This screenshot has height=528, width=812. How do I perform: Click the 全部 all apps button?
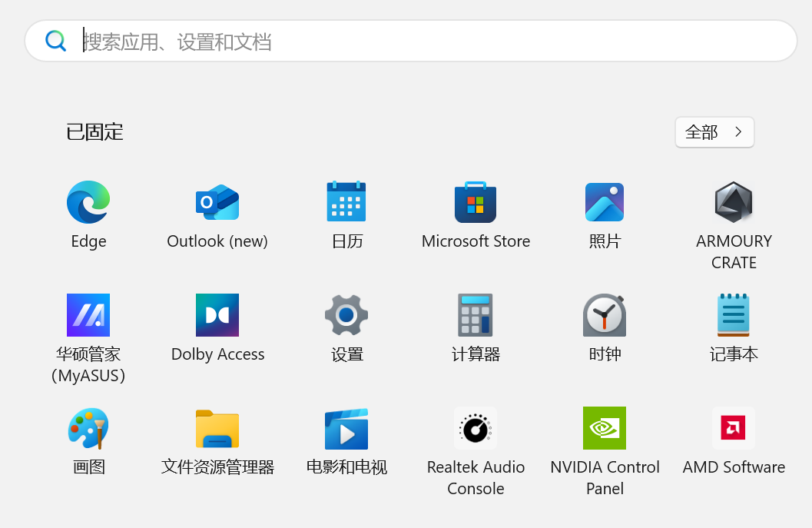[x=714, y=132]
